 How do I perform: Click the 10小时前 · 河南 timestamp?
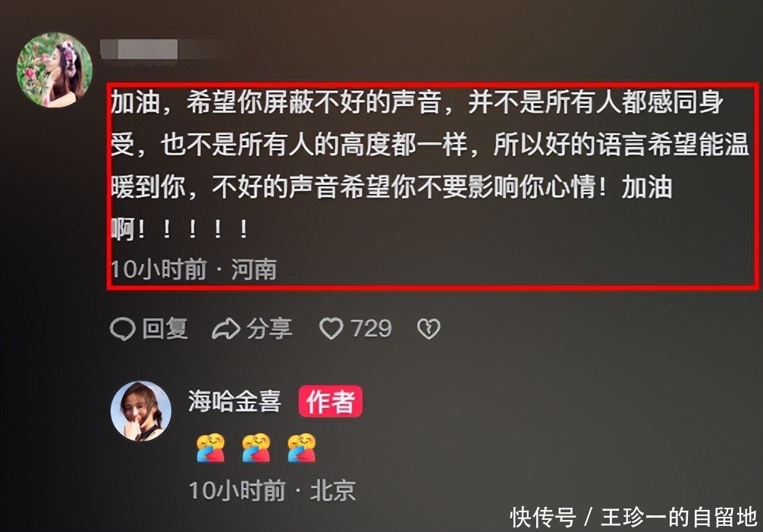193,269
